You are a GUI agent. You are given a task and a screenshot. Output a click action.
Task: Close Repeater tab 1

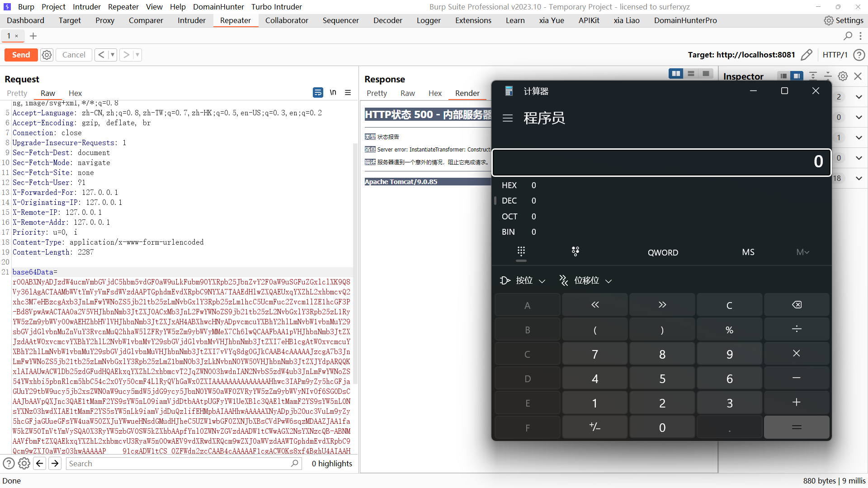tap(17, 36)
